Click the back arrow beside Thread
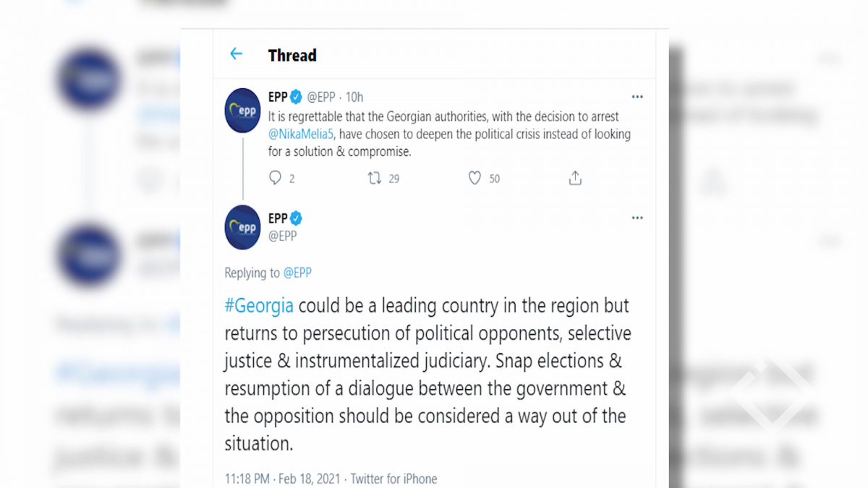 click(x=236, y=54)
